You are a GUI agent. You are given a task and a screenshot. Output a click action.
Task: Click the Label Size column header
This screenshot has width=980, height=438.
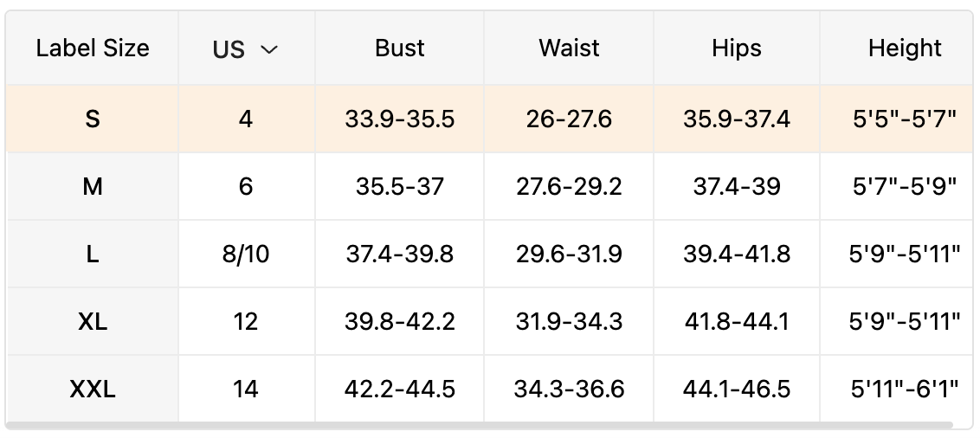(93, 48)
